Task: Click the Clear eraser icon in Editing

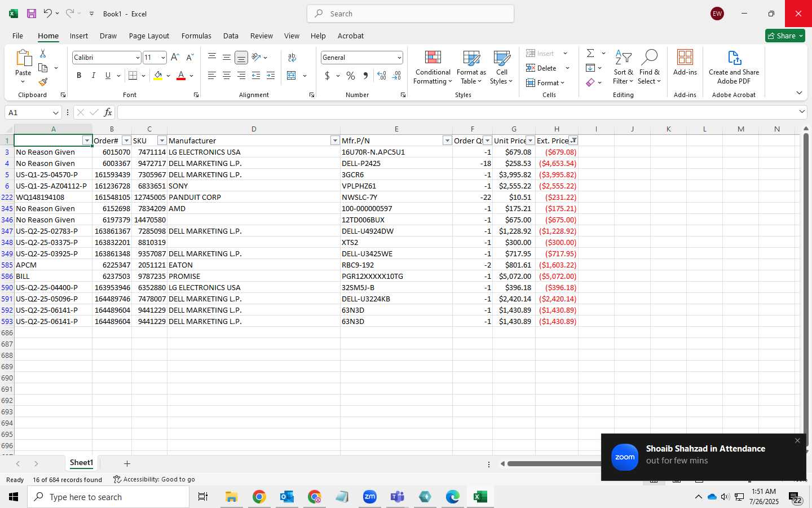Action: (x=590, y=82)
